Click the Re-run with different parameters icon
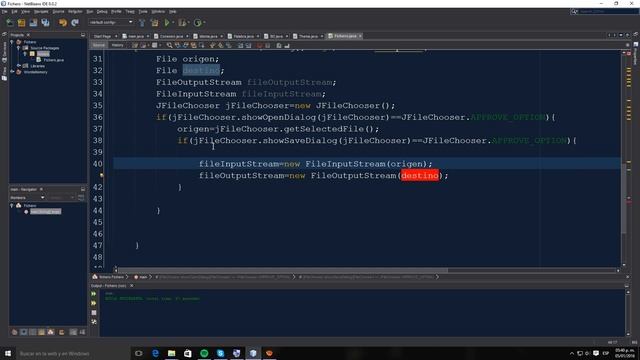Viewport: 640px width, 360px height. tap(94, 303)
